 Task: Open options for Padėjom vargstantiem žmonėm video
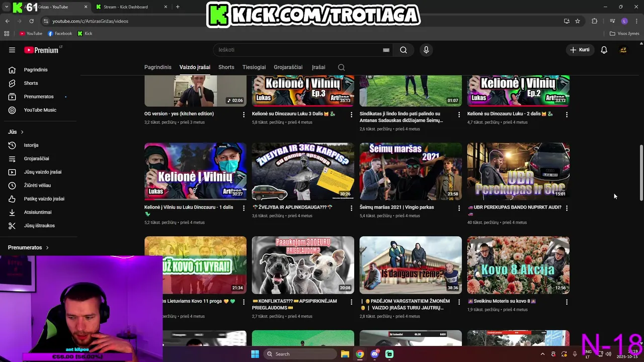coord(459,302)
